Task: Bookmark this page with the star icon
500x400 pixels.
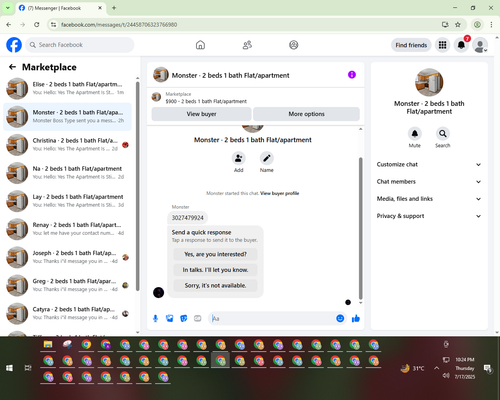Action: click(458, 24)
